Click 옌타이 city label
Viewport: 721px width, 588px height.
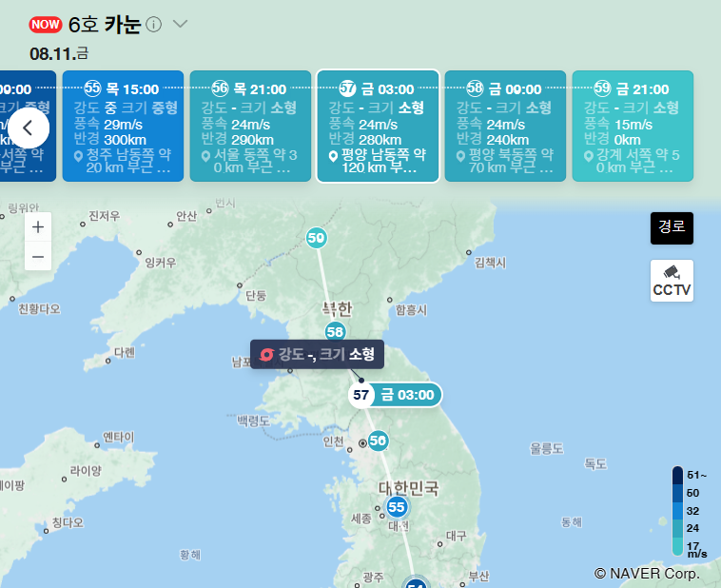tap(119, 437)
